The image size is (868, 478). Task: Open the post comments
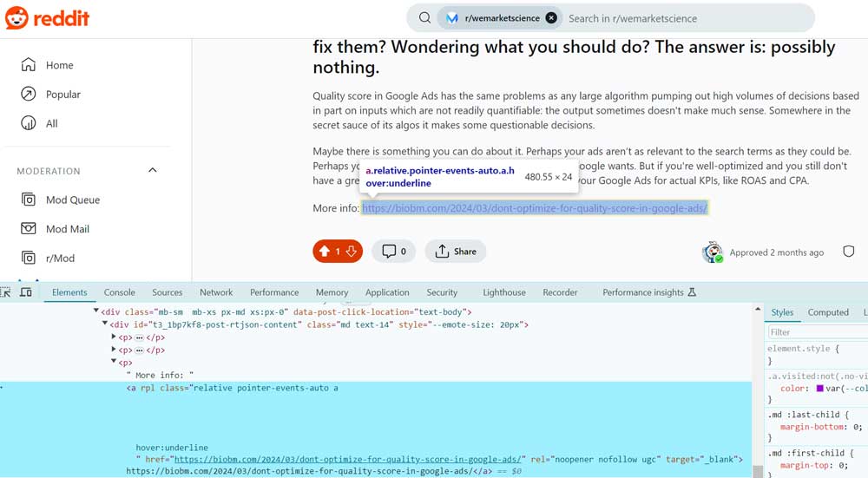pos(394,252)
